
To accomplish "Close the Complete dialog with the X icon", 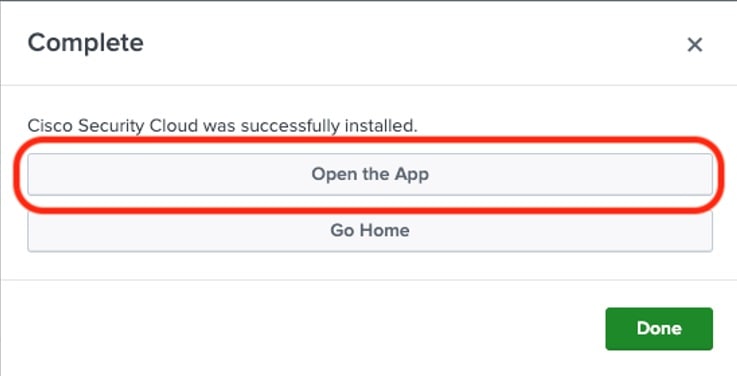I will tap(695, 45).
